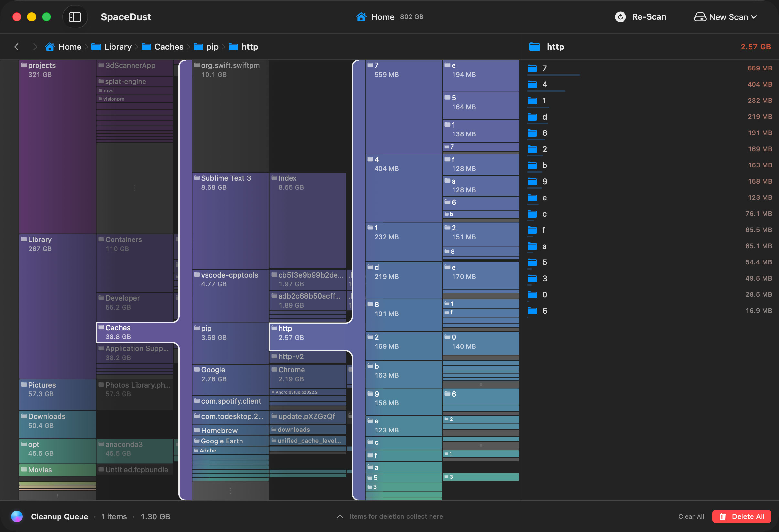The height and width of the screenshot is (532, 779).
Task: Click the Re-Scan circular arrow icon
Action: [620, 17]
